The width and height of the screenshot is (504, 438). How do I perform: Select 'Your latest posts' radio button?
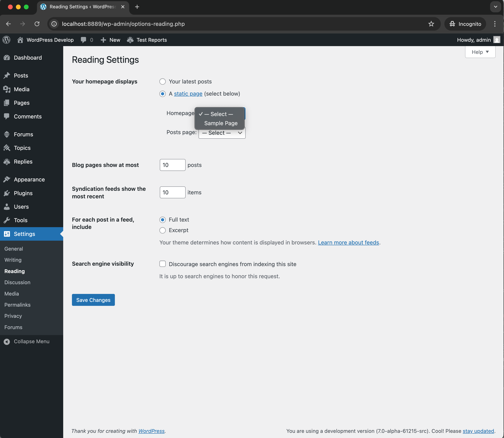coord(163,82)
